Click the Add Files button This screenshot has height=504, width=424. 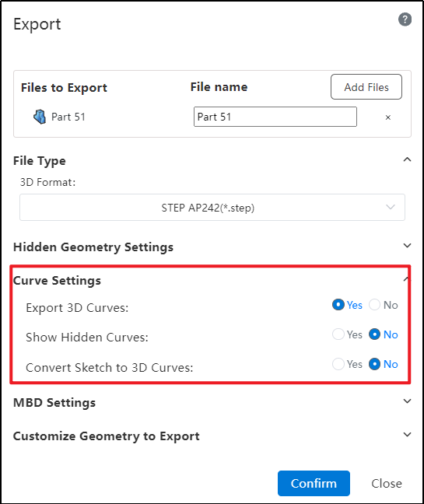coord(366,87)
